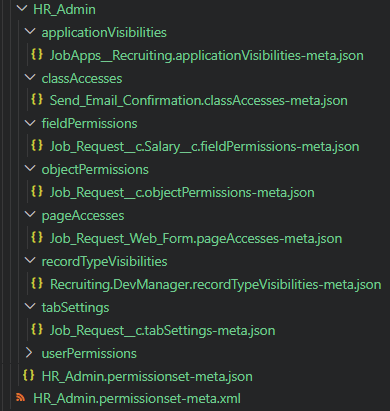Select the pageAccesses folder label
Viewport: 390px width, 411px height.
pyautogui.click(x=83, y=216)
